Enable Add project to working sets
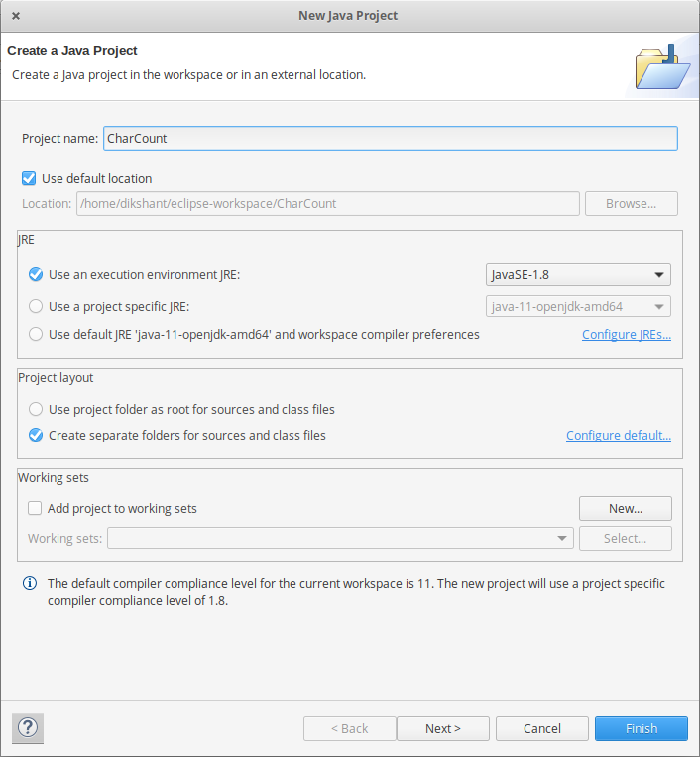Image resolution: width=700 pixels, height=757 pixels. click(x=35, y=508)
